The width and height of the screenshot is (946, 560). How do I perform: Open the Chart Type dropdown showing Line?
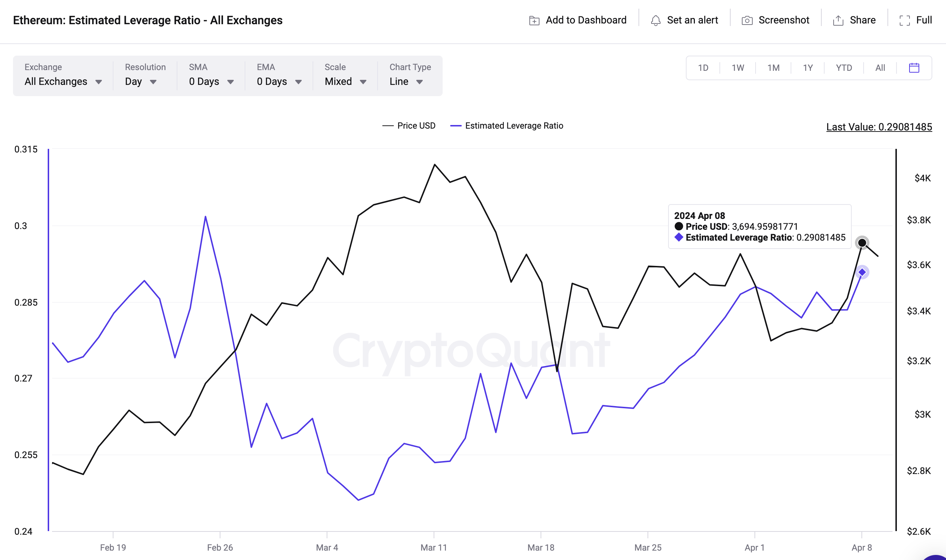click(407, 81)
